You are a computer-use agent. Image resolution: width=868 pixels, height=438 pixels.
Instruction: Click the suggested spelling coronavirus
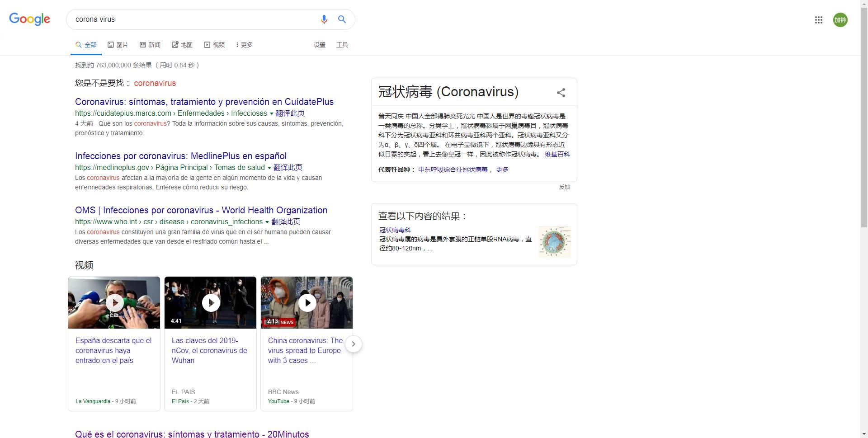click(x=155, y=83)
